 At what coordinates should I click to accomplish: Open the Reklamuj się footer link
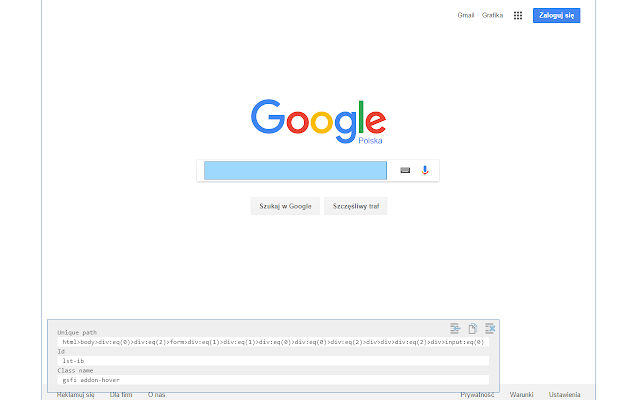pos(76,395)
